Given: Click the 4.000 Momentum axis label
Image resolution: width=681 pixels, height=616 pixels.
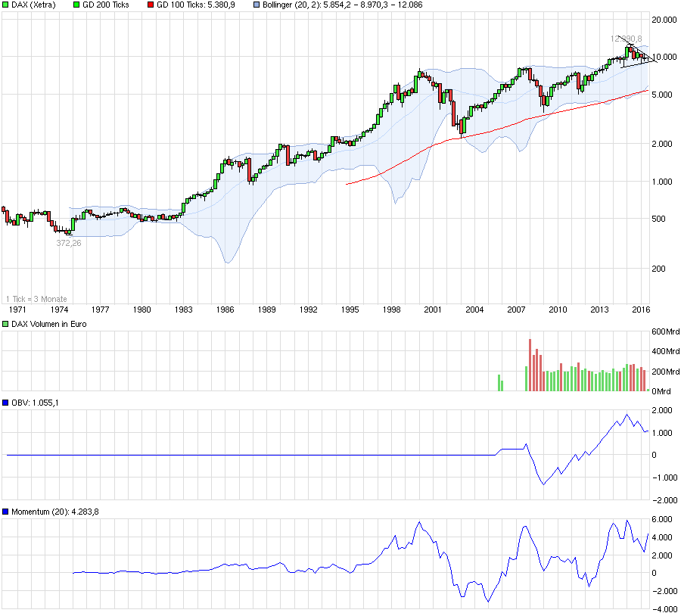Looking at the screenshot, I should tap(662, 537).
